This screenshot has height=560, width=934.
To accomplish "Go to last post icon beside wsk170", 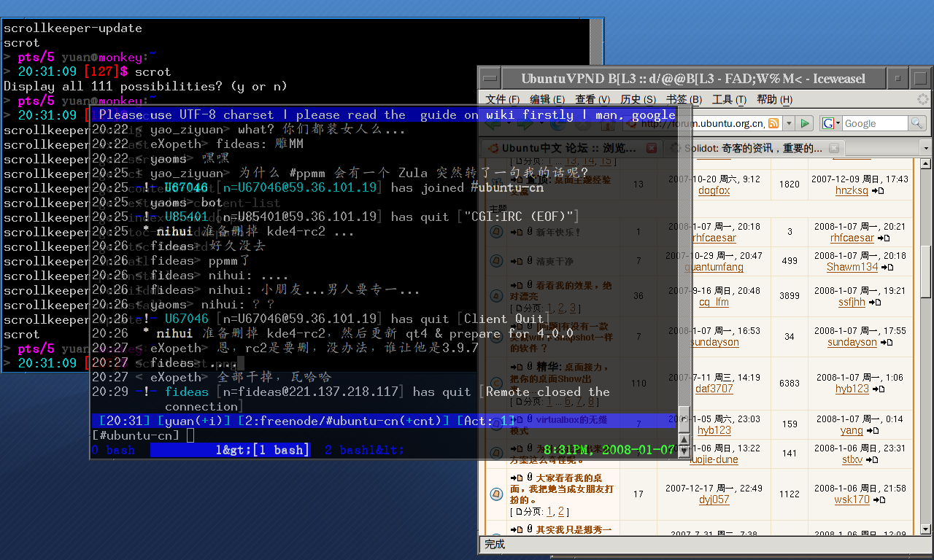I will (x=879, y=500).
